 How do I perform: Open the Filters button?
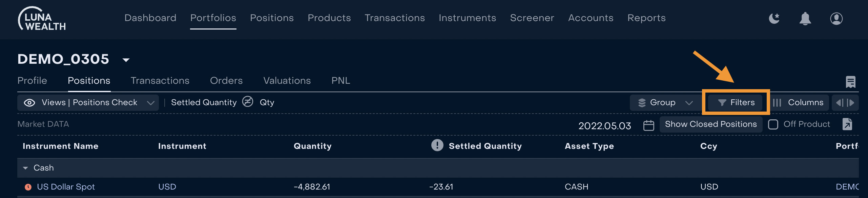(735, 102)
